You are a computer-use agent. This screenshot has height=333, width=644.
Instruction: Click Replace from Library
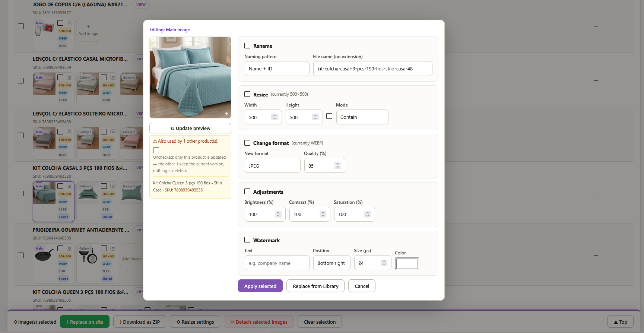point(315,286)
